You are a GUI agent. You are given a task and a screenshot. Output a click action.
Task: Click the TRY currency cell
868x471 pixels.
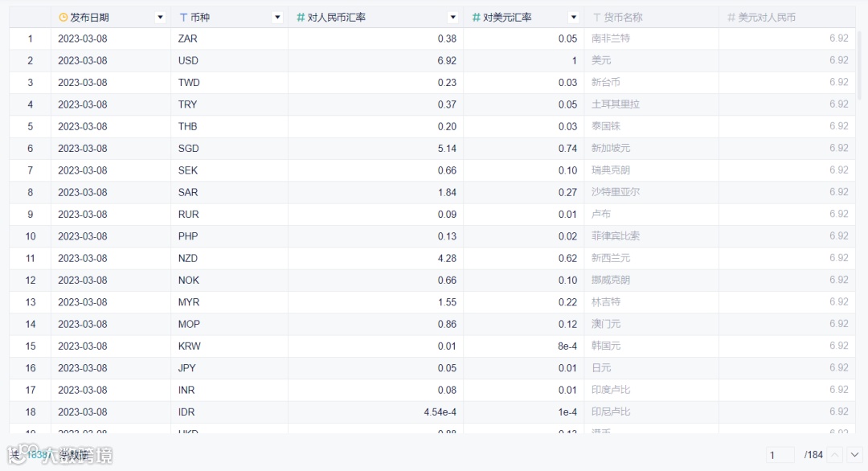tap(229, 104)
